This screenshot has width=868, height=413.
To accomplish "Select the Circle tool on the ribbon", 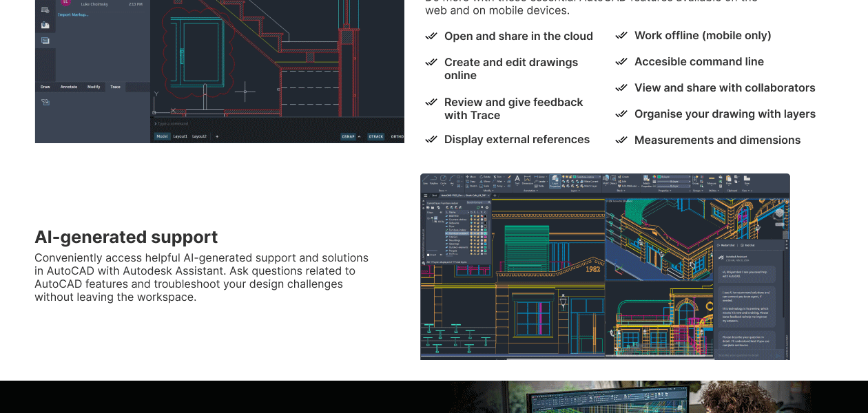I will click(442, 180).
